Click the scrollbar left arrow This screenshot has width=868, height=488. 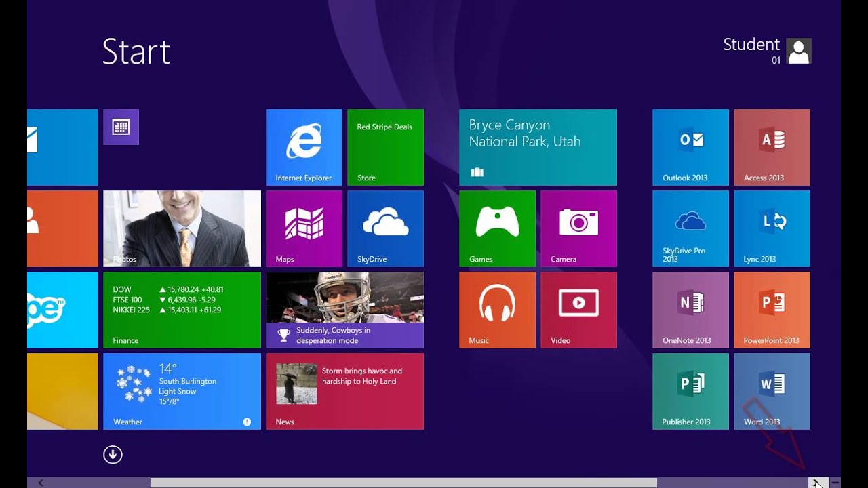(x=41, y=483)
